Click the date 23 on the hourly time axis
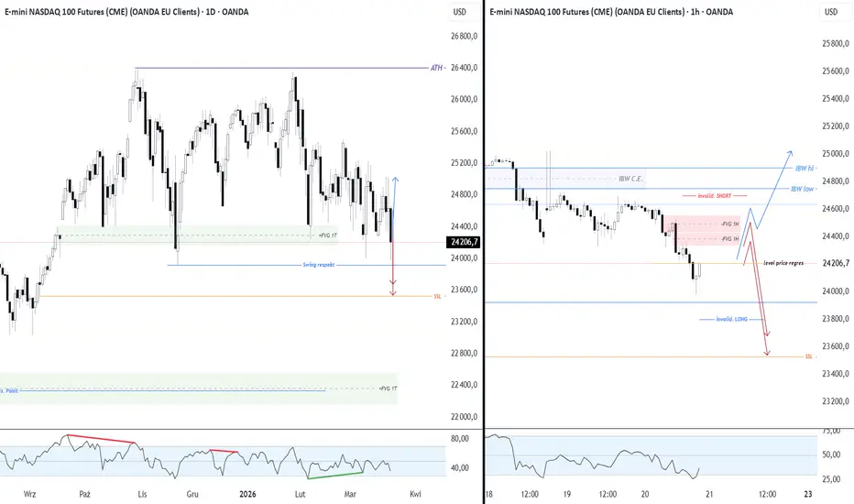 (x=808, y=494)
